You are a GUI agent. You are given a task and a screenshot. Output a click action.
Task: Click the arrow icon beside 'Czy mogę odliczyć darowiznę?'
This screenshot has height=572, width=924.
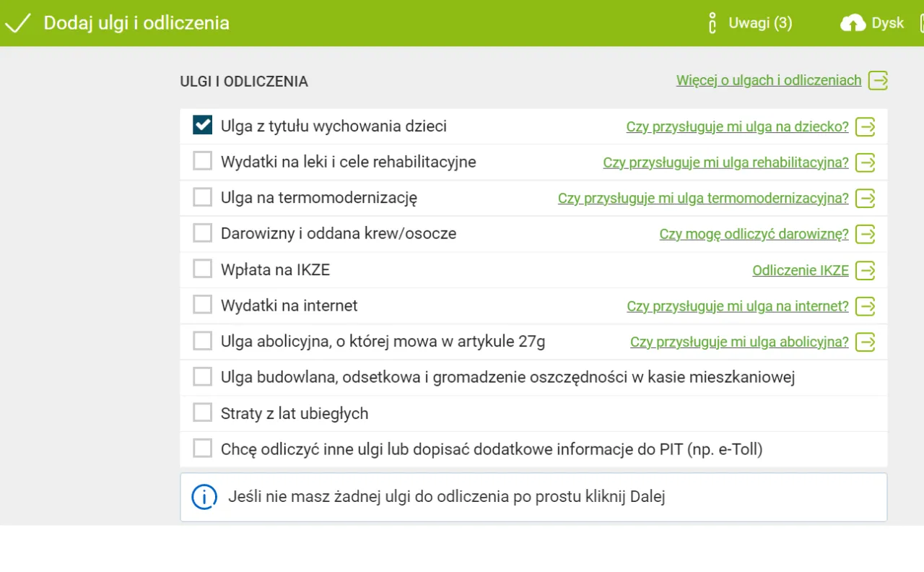[866, 234]
